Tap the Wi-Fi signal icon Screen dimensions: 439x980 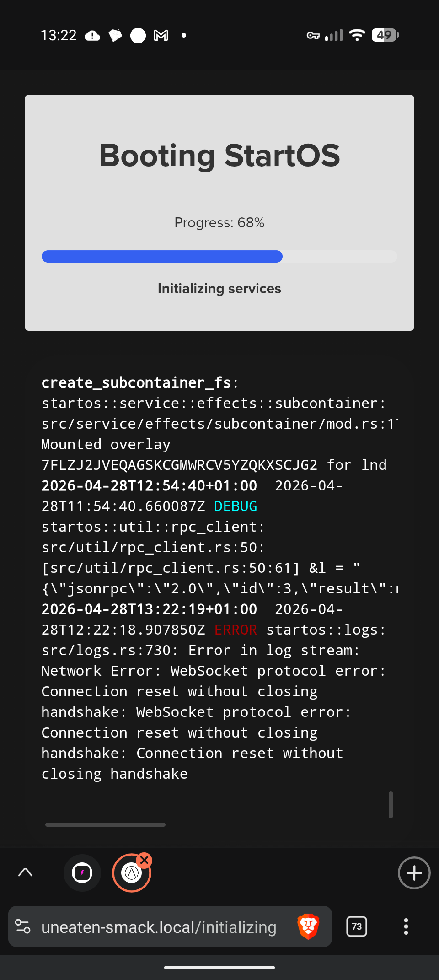pos(357,35)
